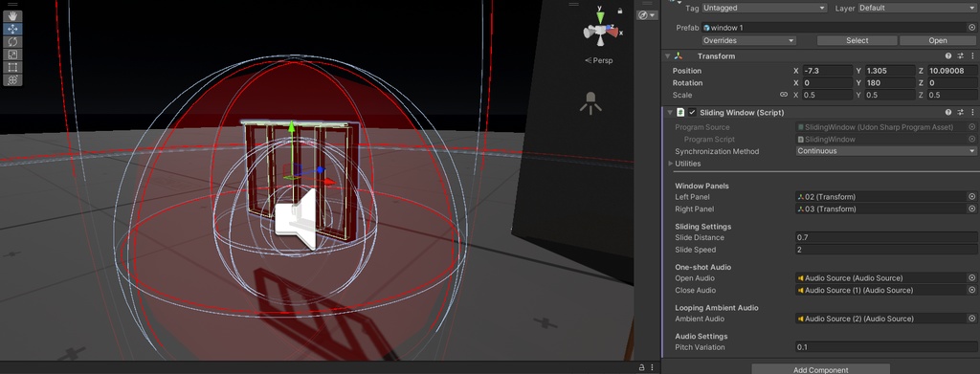Open object picker for Prefab window 1
Image resolution: width=980 pixels, height=374 pixels.
(971, 28)
